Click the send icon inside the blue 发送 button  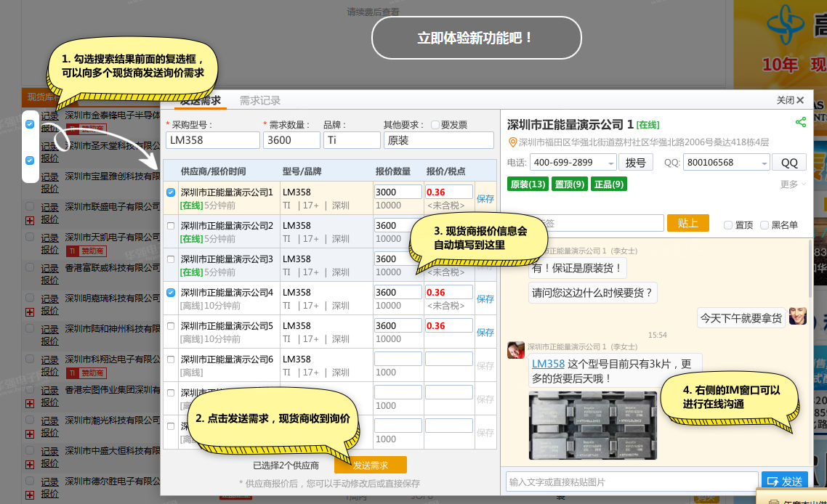coord(773,481)
